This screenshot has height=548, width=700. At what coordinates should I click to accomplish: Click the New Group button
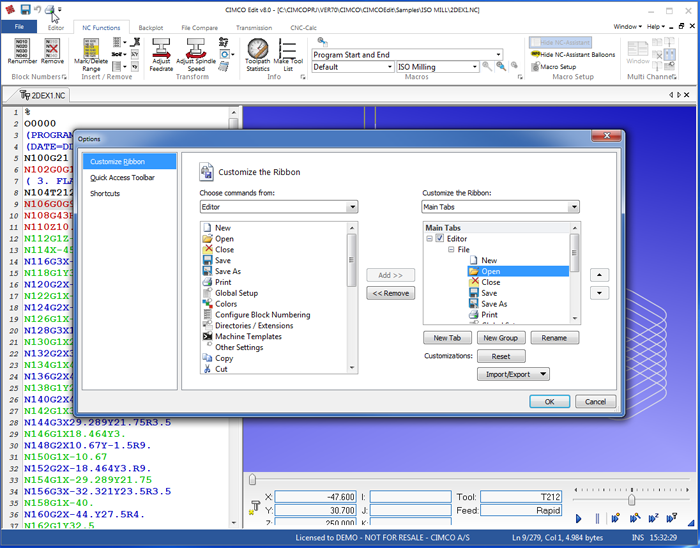[501, 338]
